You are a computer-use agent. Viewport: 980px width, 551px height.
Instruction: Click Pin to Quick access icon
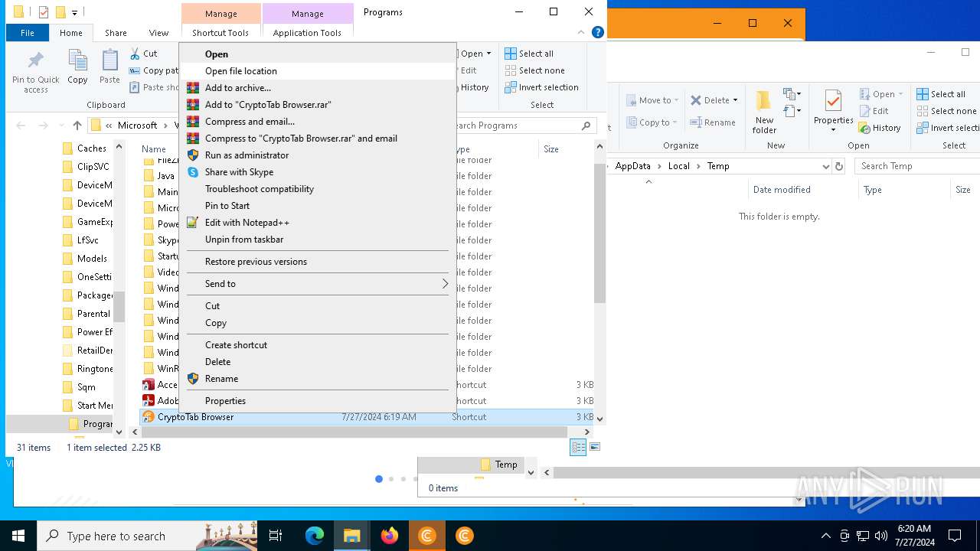pos(35,71)
